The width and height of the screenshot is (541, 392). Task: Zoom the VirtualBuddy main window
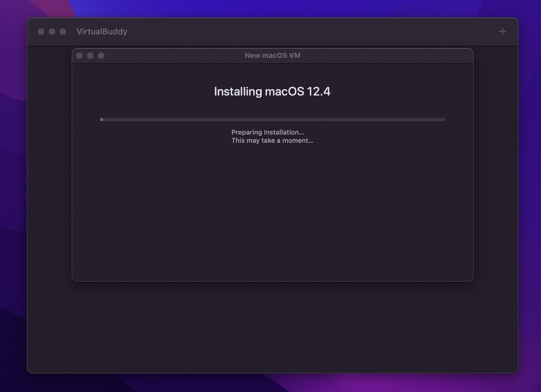(63, 31)
